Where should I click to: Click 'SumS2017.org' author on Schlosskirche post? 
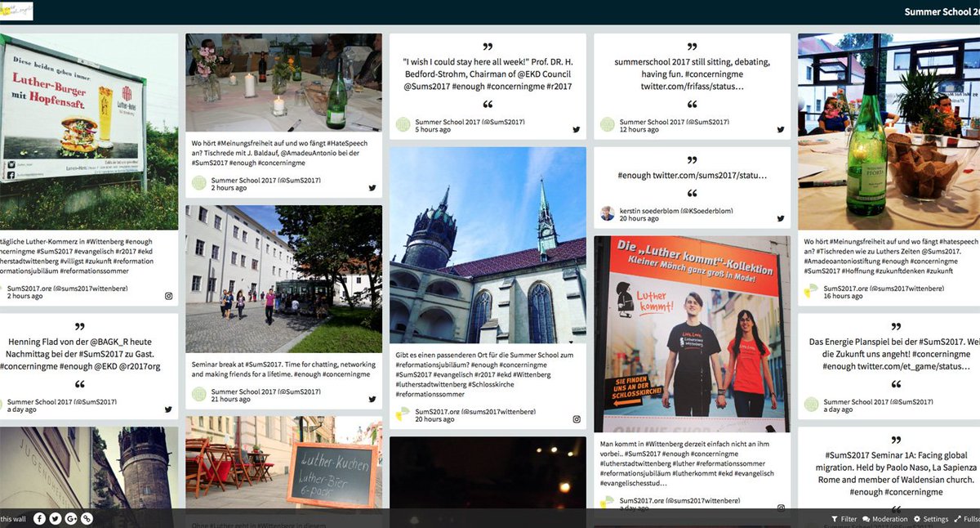[477, 410]
